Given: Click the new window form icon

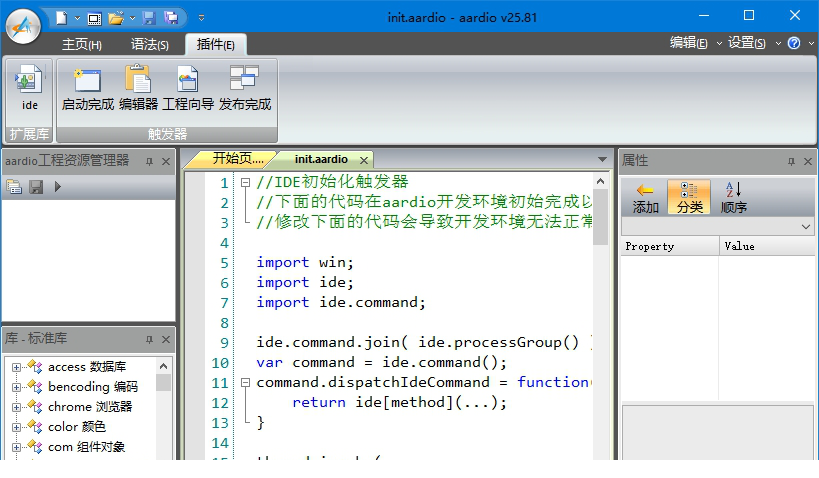Looking at the screenshot, I should click(95, 19).
